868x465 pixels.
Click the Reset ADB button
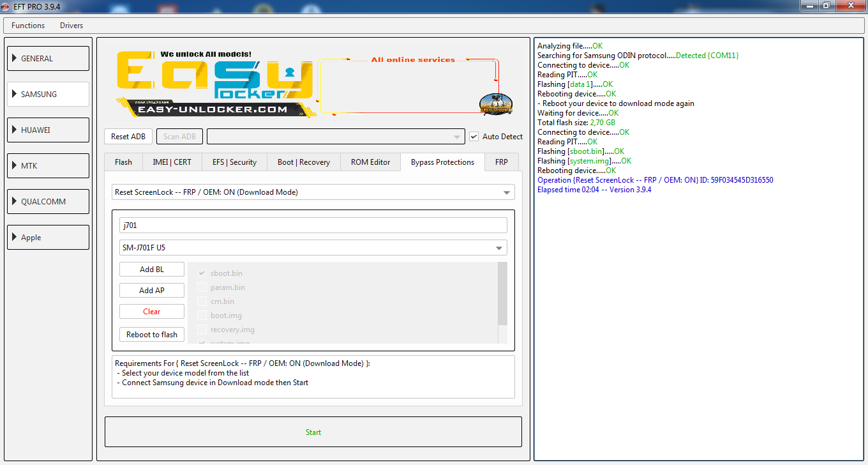pos(128,136)
